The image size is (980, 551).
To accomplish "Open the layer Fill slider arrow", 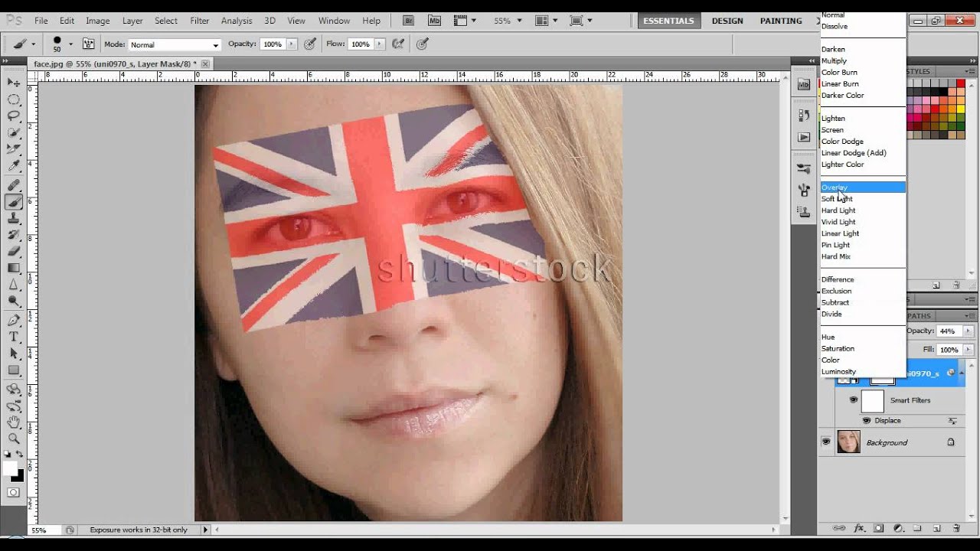I will click(969, 350).
